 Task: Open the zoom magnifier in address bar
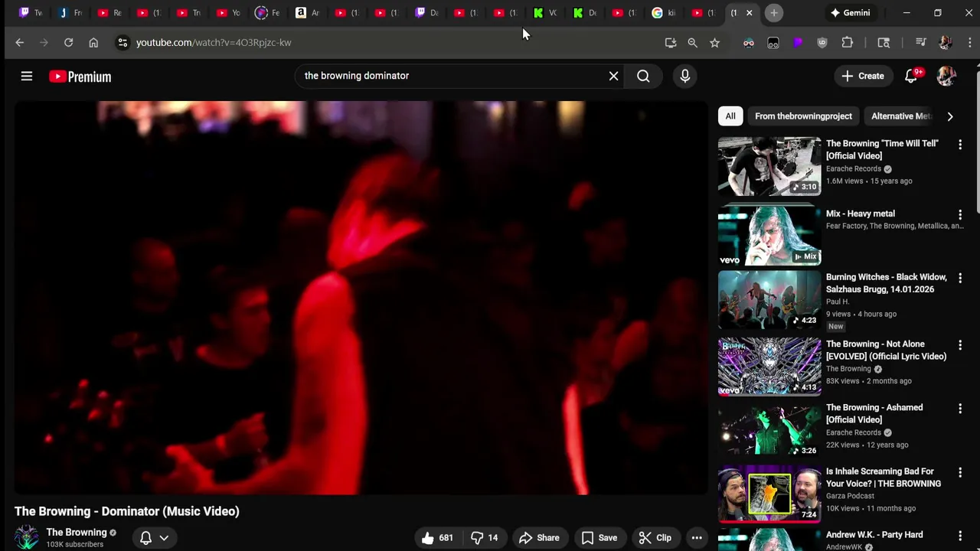click(692, 43)
